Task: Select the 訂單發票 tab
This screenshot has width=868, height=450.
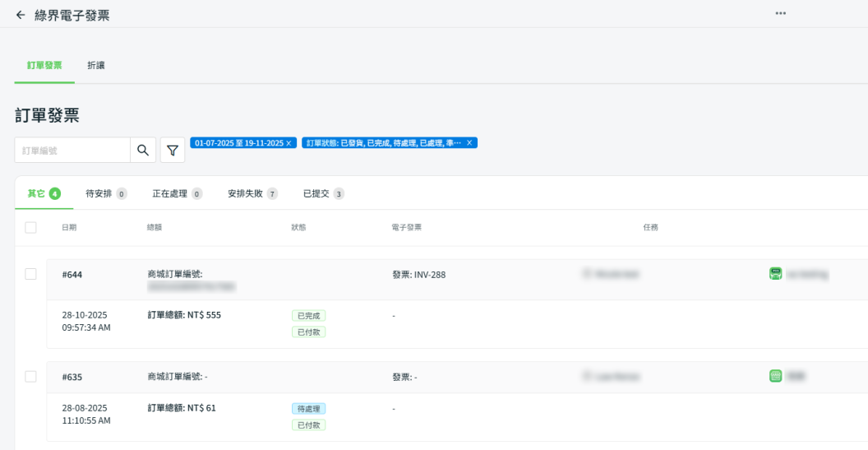Action: coord(44,65)
